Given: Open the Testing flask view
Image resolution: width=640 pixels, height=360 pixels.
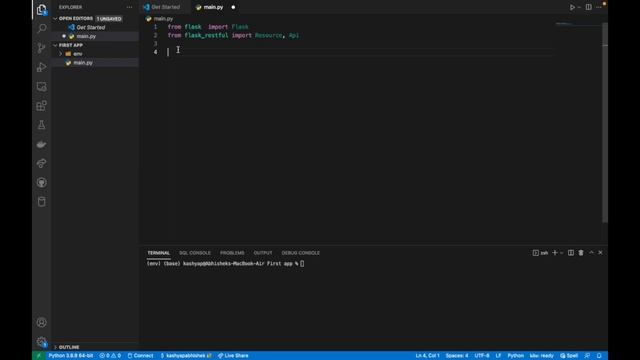Looking at the screenshot, I should 42,125.
